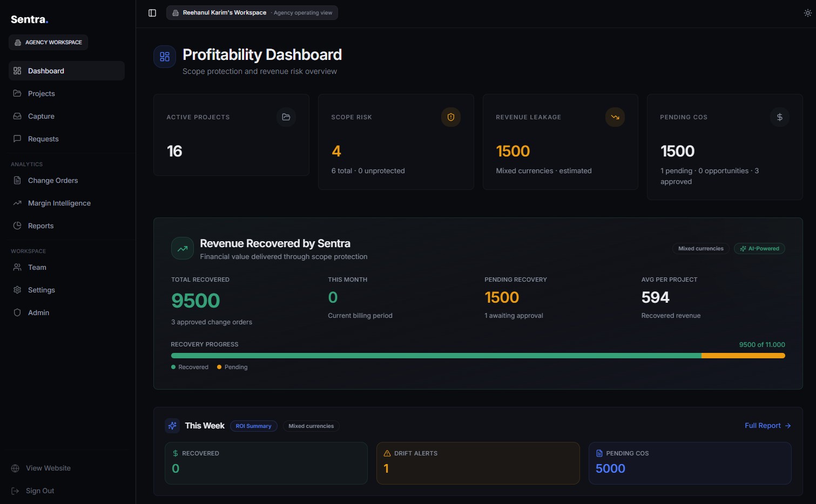This screenshot has height=504, width=816.
Task: Click the ROI Summary badge
Action: tap(254, 426)
